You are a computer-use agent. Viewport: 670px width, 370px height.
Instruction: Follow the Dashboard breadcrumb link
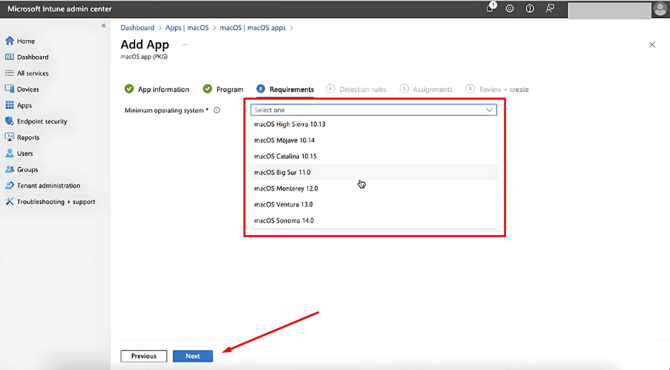coord(137,28)
